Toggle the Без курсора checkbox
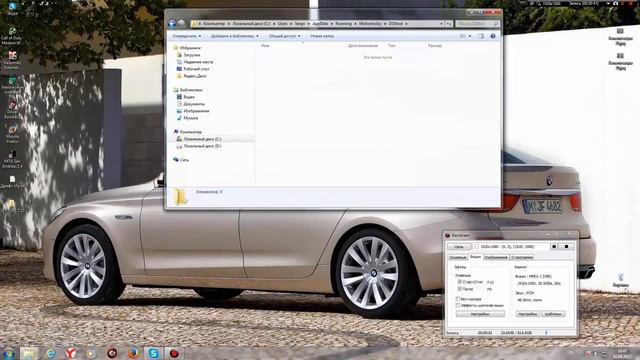Image resolution: width=640 pixels, height=360 pixels. 458,299
